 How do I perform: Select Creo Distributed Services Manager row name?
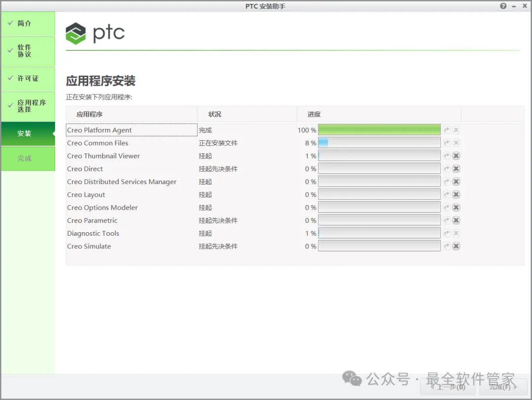[x=122, y=182]
